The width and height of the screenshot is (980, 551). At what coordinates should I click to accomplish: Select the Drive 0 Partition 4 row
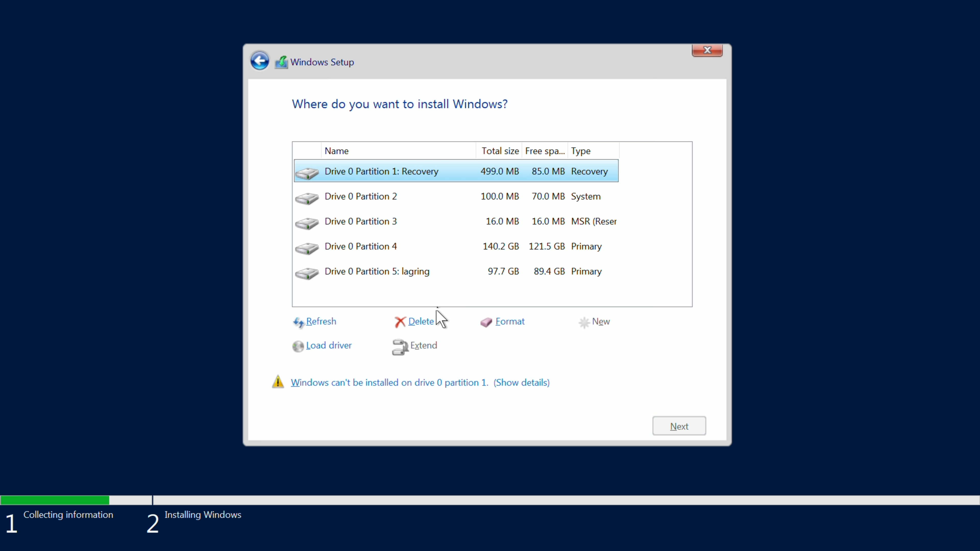click(456, 246)
